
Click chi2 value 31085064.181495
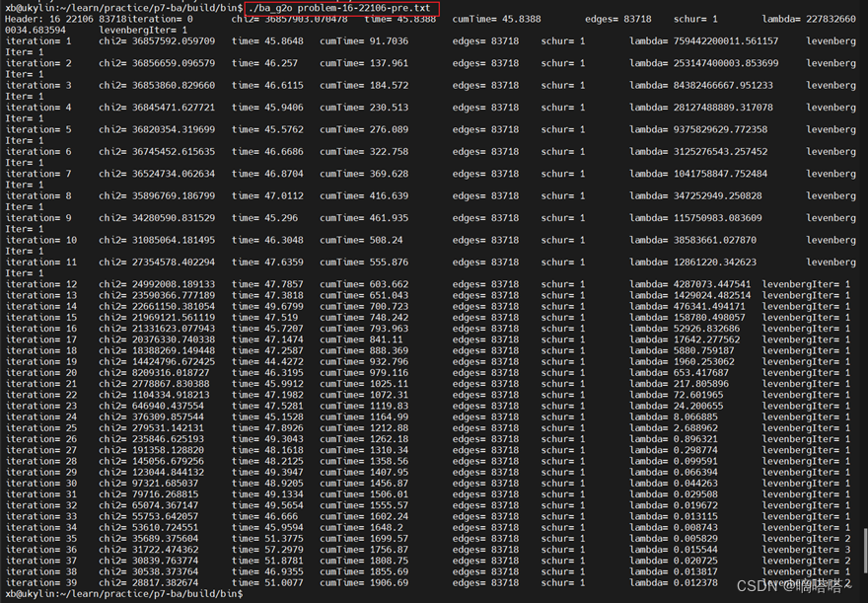point(174,241)
